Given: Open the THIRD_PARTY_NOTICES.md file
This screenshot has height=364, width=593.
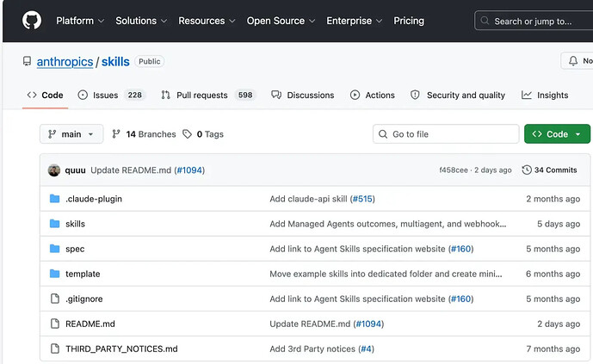Looking at the screenshot, I should point(121,349).
